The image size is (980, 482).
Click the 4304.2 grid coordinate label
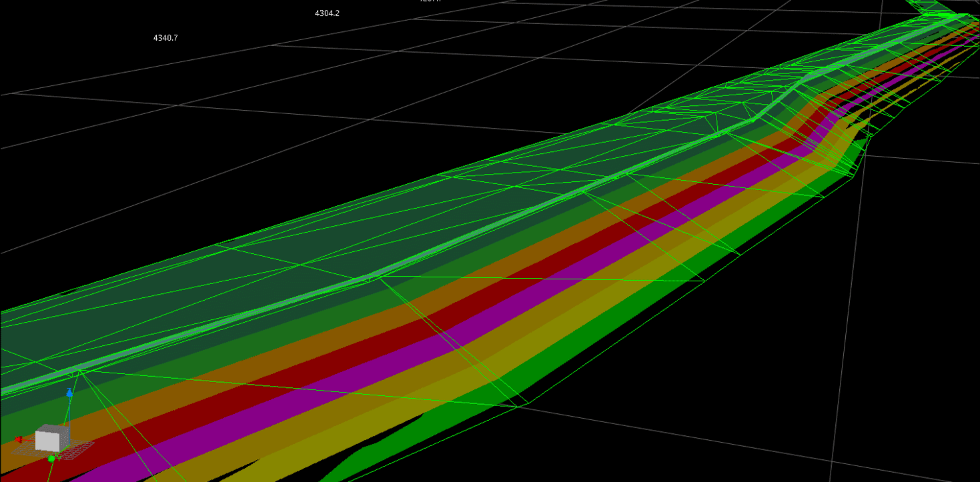(x=327, y=13)
